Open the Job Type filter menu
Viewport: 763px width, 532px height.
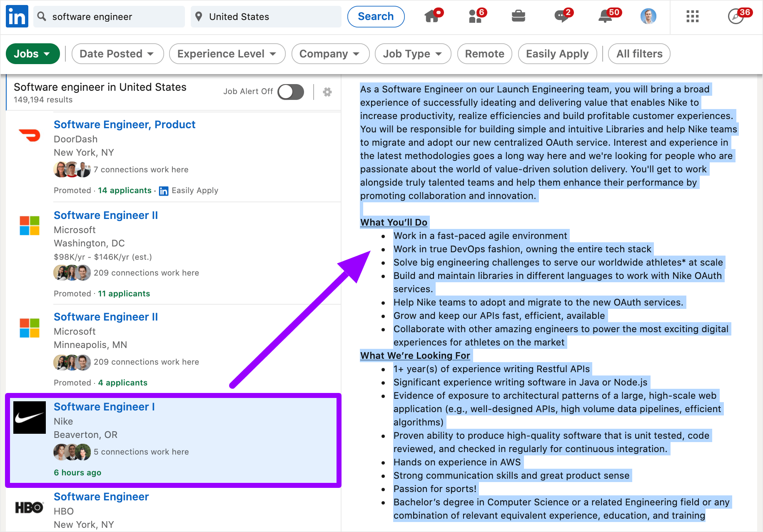click(412, 54)
